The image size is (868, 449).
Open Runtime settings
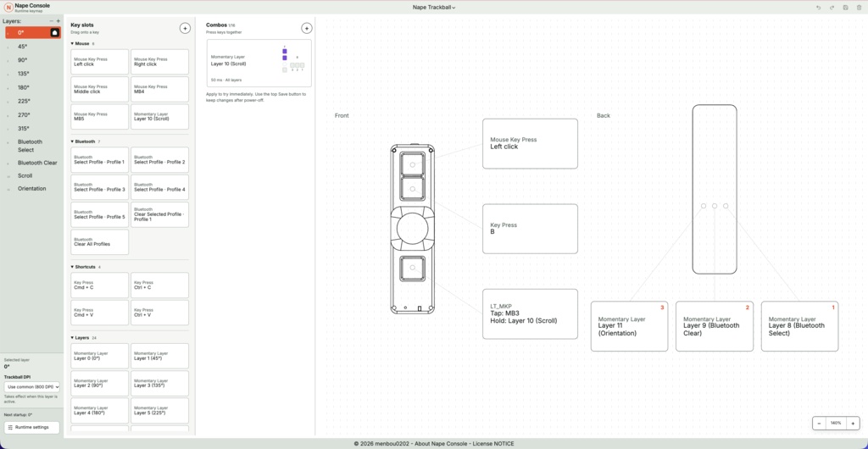[x=31, y=428]
